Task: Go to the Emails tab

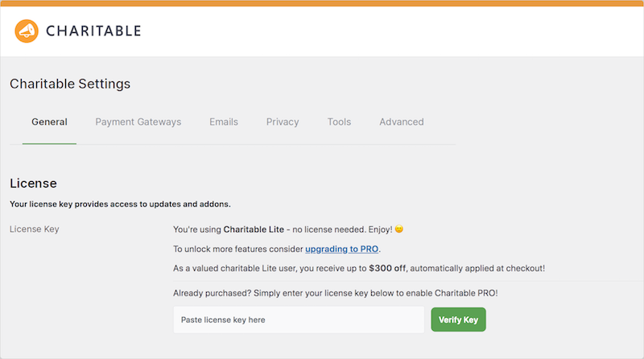Action: coord(224,122)
